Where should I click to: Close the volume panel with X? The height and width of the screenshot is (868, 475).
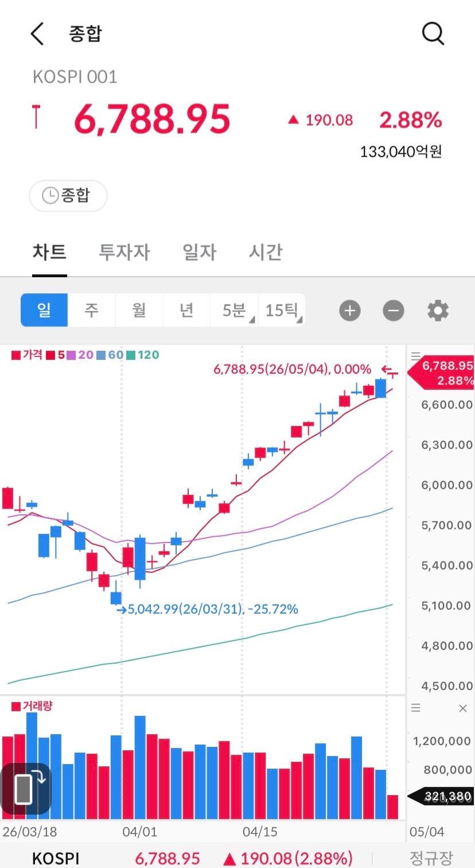tap(463, 708)
